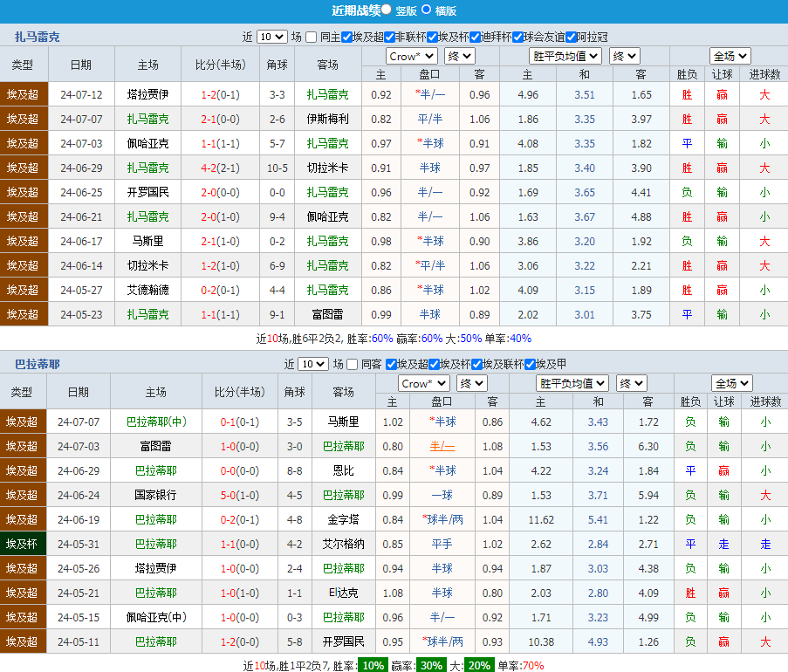Expand 胜平负均值 dropdown in 巴拉蒂耶 table
This screenshot has height=672, width=788.
[572, 383]
